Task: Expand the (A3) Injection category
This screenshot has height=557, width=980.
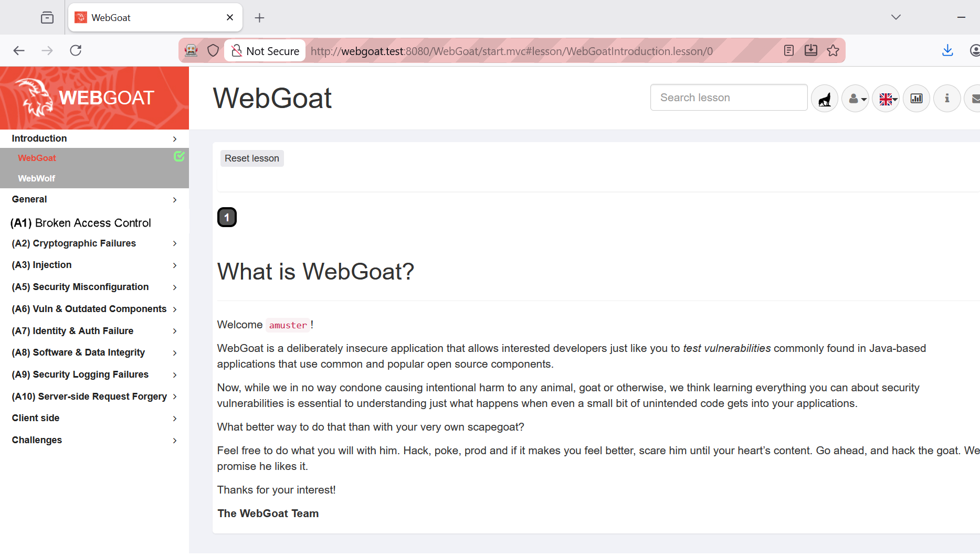Action: tap(94, 265)
